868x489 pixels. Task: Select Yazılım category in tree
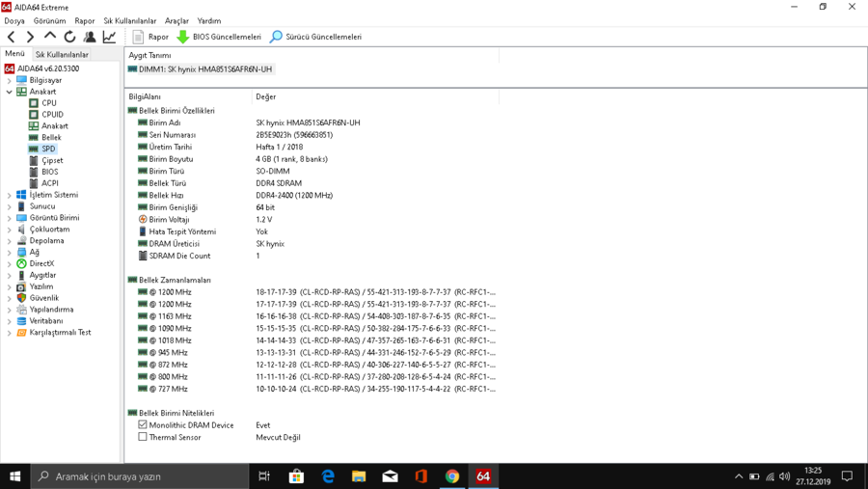coord(41,286)
